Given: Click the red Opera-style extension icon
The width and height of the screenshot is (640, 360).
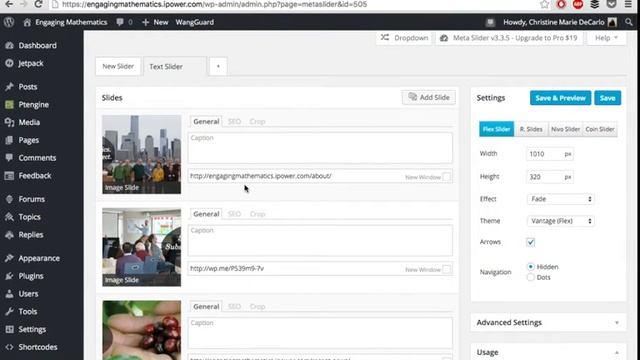Looking at the screenshot, I should click(x=561, y=4).
